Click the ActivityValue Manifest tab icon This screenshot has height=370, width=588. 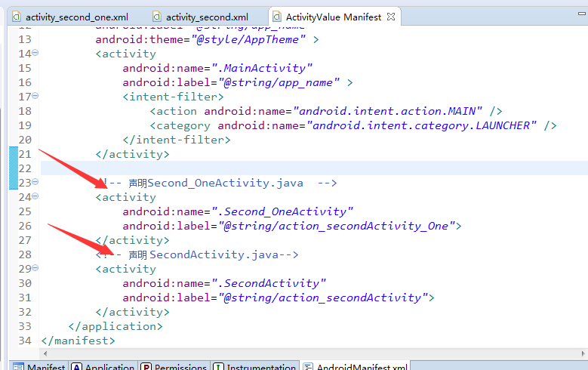[x=276, y=17]
